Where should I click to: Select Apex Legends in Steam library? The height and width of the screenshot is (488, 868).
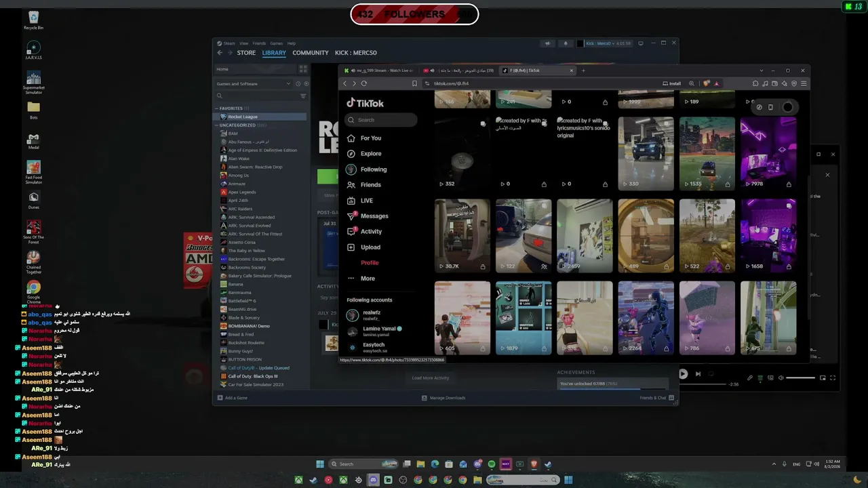pyautogui.click(x=242, y=192)
